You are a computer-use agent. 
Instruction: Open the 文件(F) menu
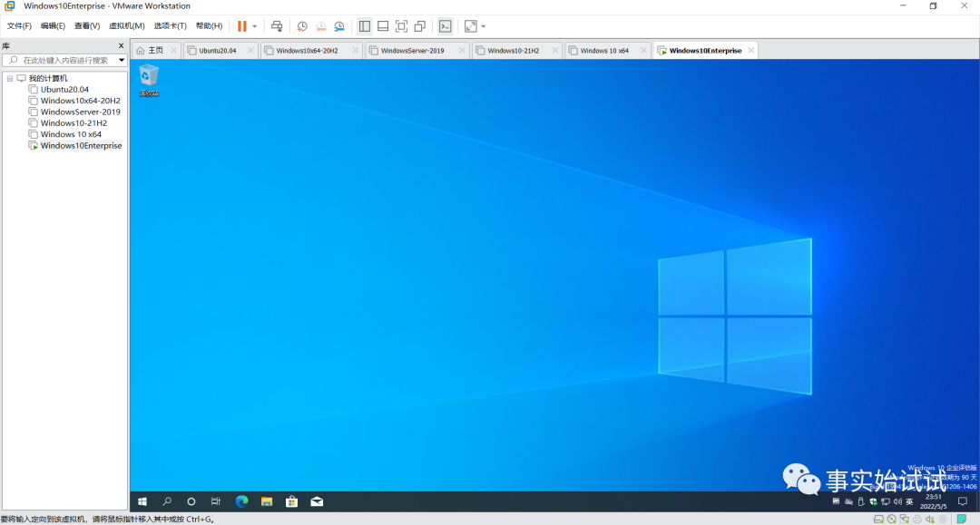19,26
